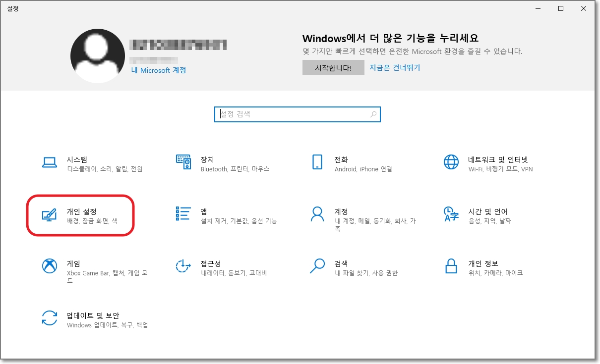The image size is (600, 364).
Task: Select the 전화 phone icon
Action: point(317,162)
